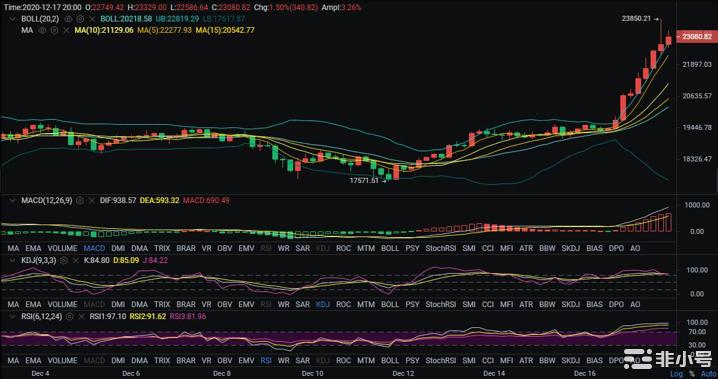Screen dimensions: 718x379
Task: Remove the MA overlay with X
Action: [66, 30]
